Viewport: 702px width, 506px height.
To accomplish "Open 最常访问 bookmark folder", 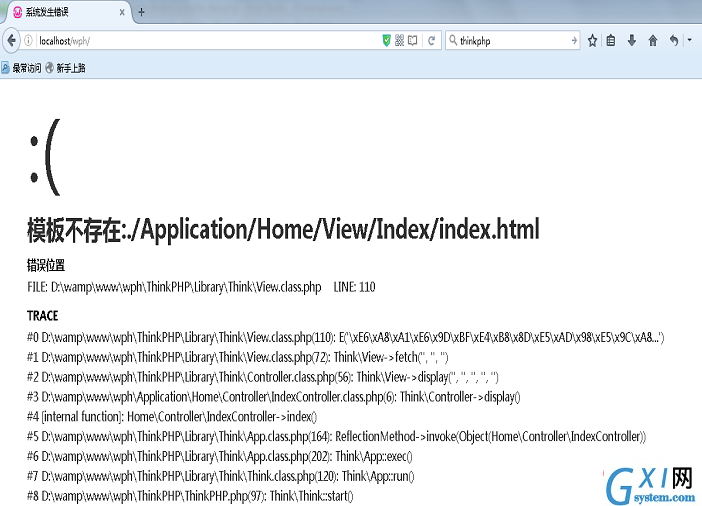I will (x=21, y=68).
